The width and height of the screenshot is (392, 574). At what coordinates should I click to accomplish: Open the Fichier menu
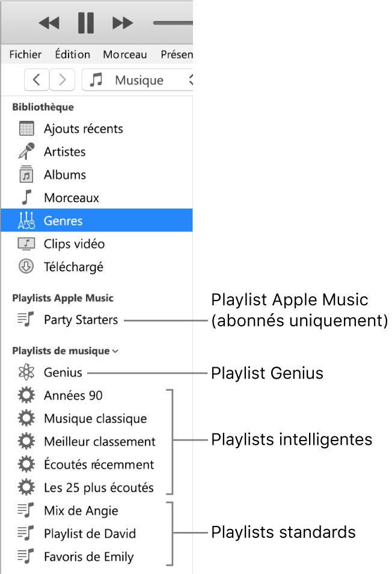coord(25,54)
